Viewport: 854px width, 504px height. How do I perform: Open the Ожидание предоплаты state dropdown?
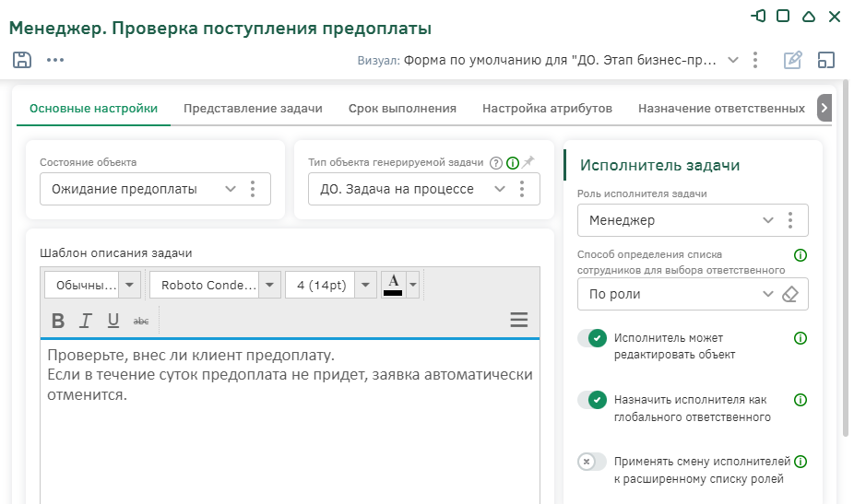231,189
